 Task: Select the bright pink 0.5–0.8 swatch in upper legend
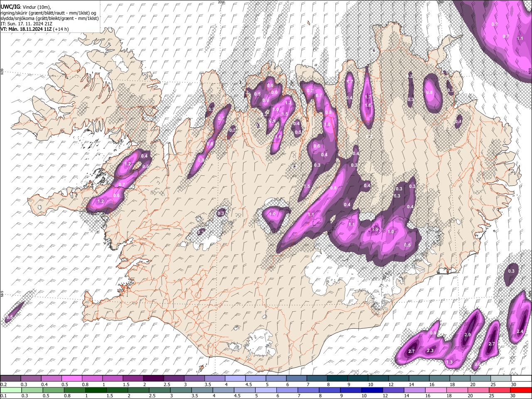[72, 378]
